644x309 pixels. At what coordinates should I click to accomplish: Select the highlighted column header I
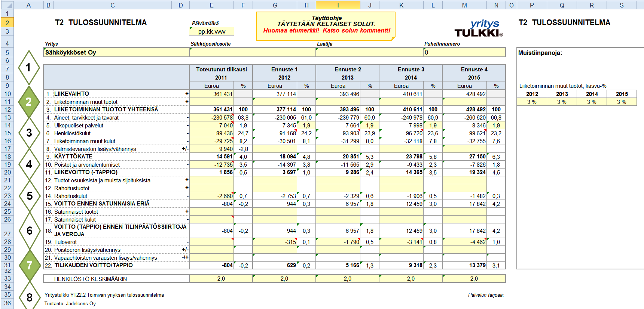click(338, 5)
